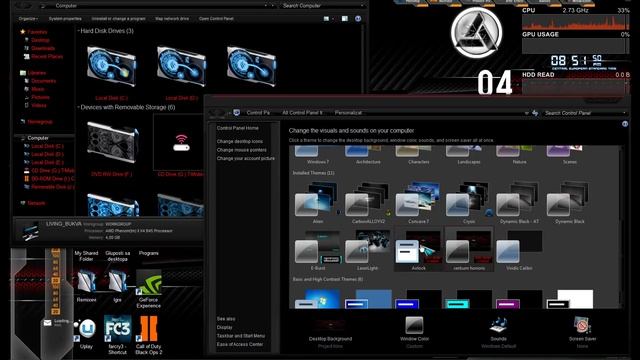
Task: Select Network in the navigation pane
Action: 36,203
